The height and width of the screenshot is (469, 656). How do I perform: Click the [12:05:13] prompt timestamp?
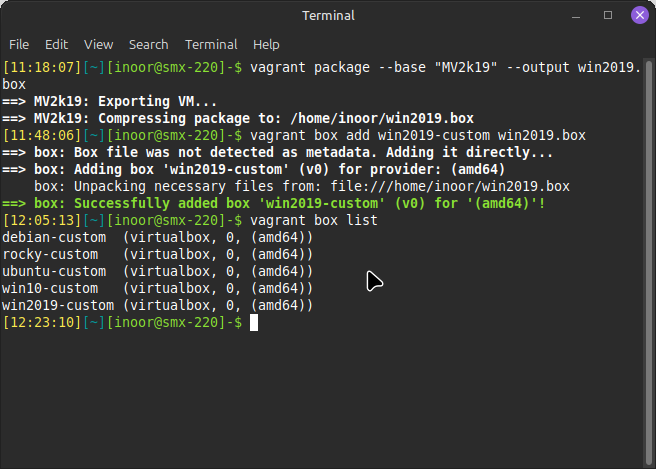[x=42, y=220]
